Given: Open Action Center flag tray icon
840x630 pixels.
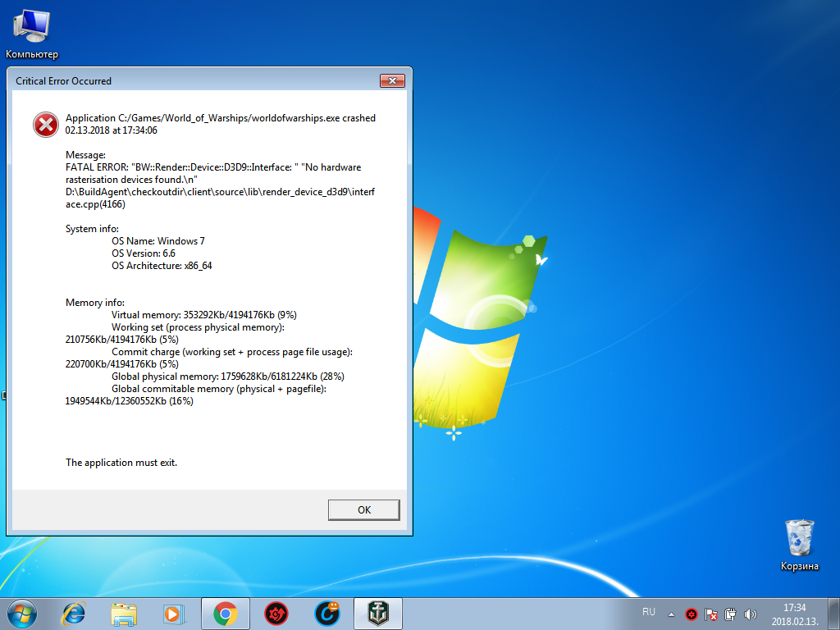Looking at the screenshot, I should [x=711, y=614].
